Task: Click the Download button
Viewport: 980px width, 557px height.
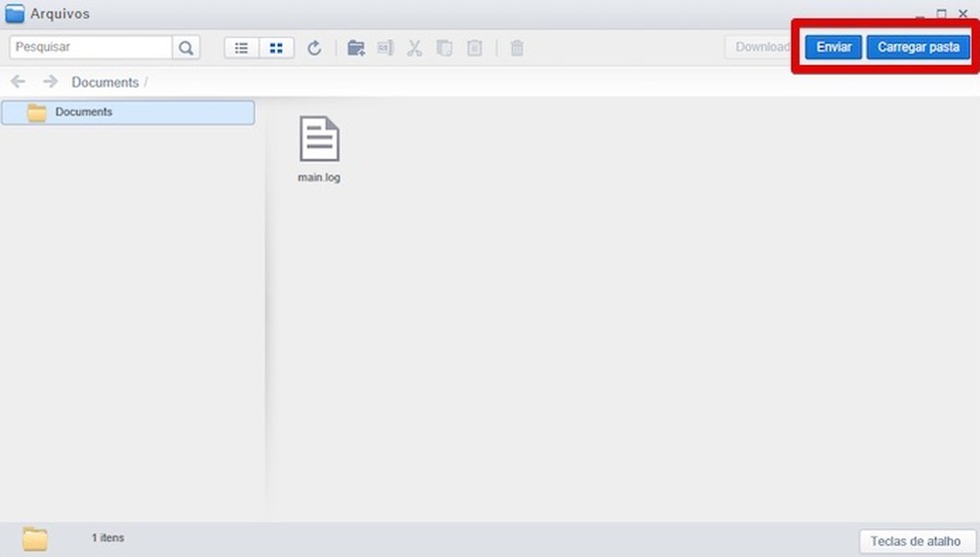Action: tap(762, 47)
